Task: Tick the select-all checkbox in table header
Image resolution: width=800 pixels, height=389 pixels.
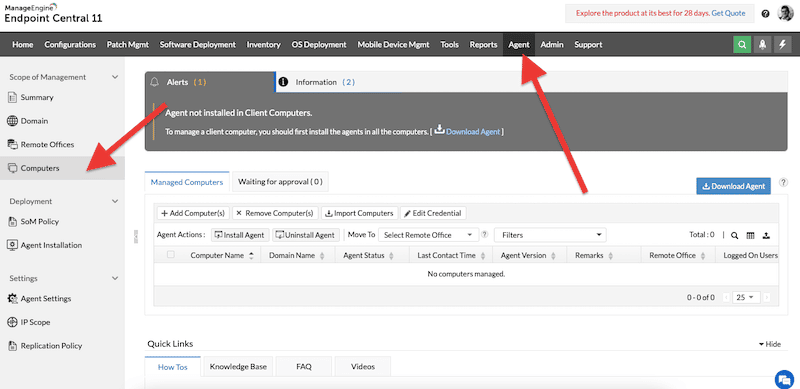Action: pos(170,255)
